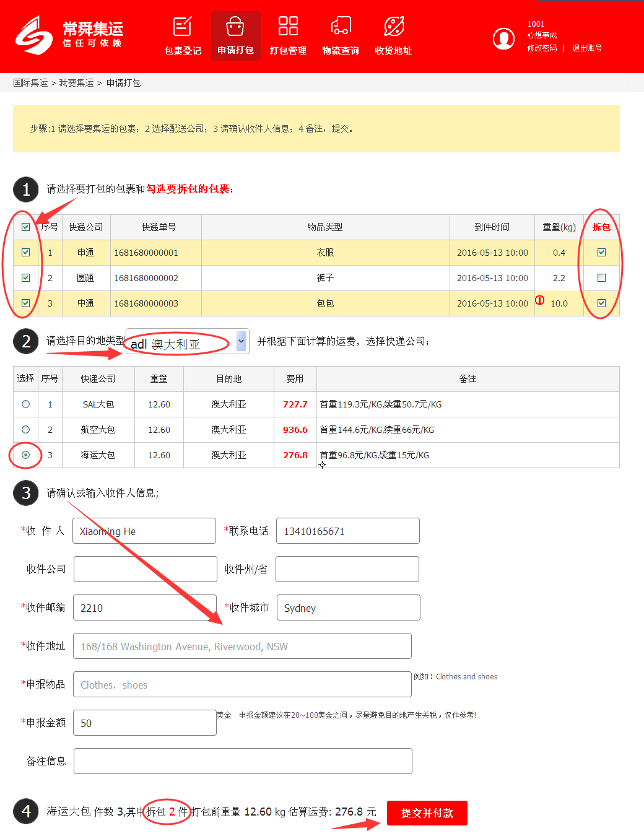Click the 修改密码 change password link

542,48
